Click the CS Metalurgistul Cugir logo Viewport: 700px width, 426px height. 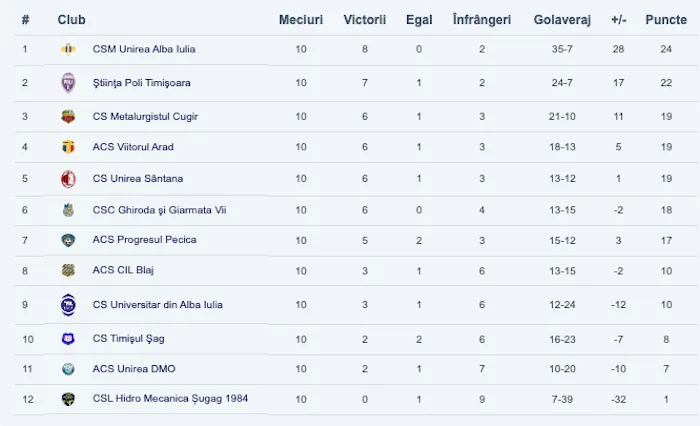point(68,116)
